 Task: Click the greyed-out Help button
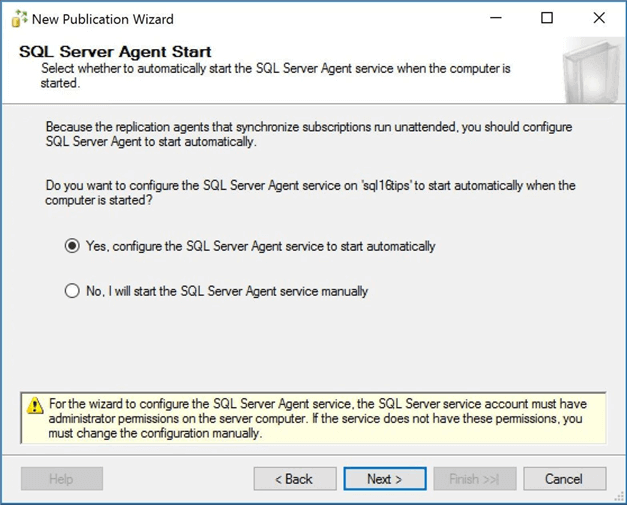62,479
